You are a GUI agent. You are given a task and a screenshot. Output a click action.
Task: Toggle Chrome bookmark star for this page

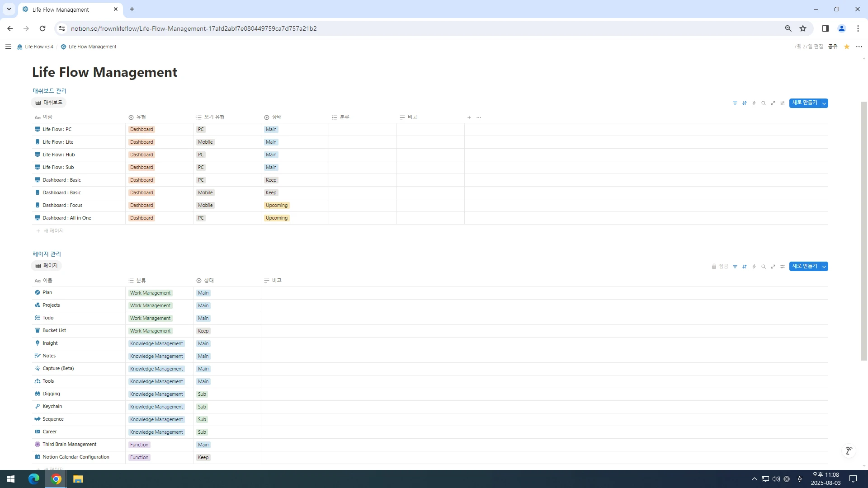point(803,28)
